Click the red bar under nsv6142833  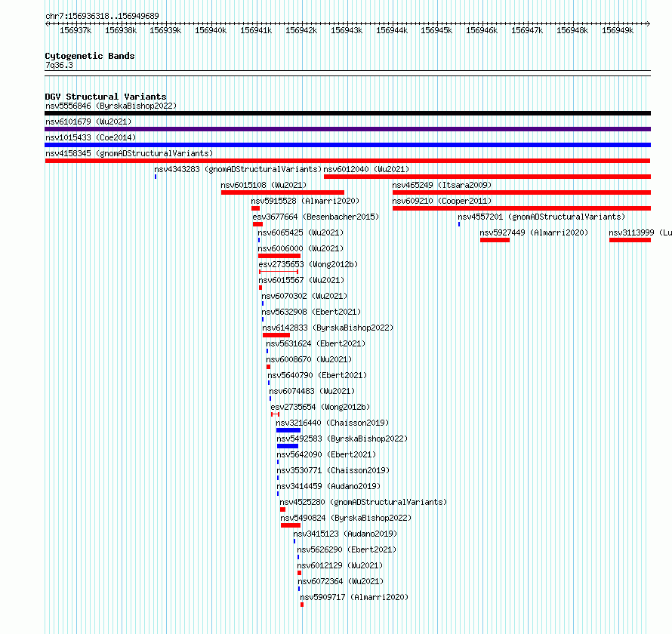click(276, 335)
